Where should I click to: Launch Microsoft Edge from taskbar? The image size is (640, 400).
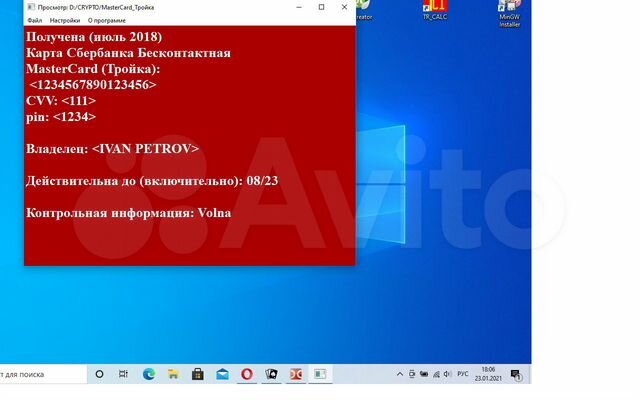(149, 374)
